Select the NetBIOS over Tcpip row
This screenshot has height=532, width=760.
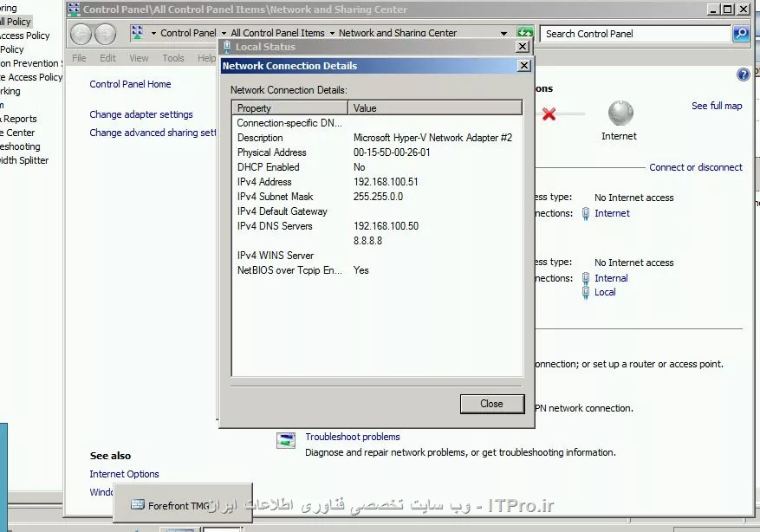click(x=377, y=270)
